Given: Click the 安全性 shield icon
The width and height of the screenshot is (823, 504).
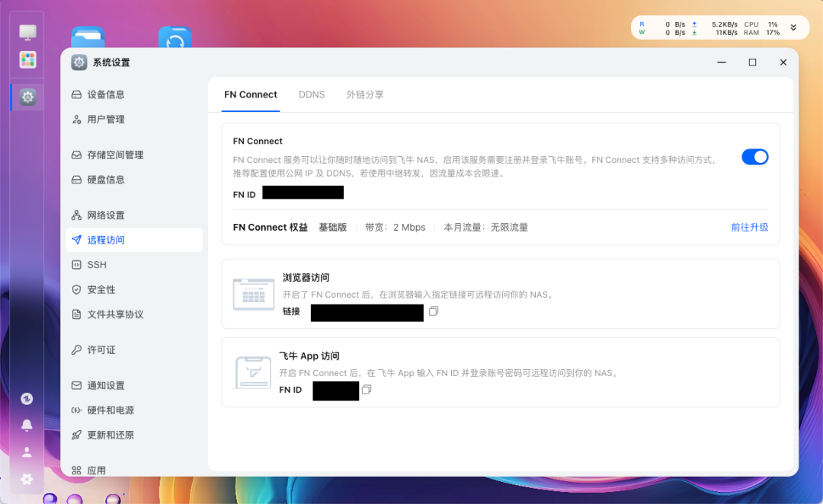Looking at the screenshot, I should [x=77, y=289].
